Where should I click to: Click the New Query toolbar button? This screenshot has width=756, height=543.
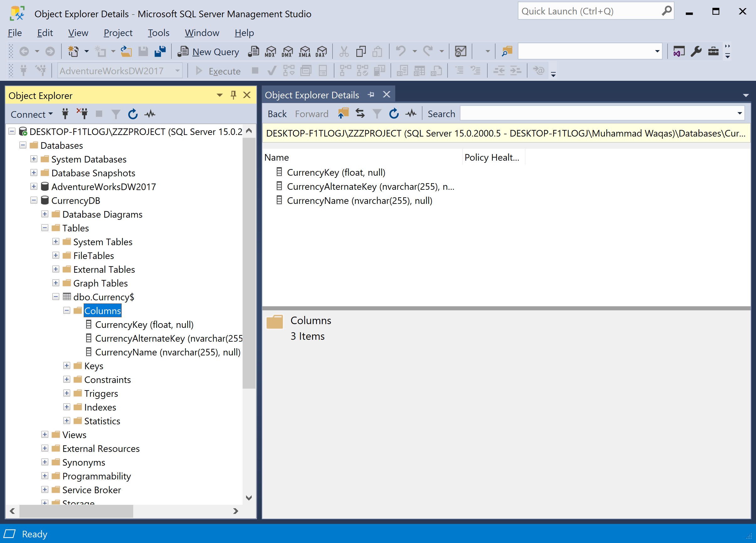[x=209, y=52]
